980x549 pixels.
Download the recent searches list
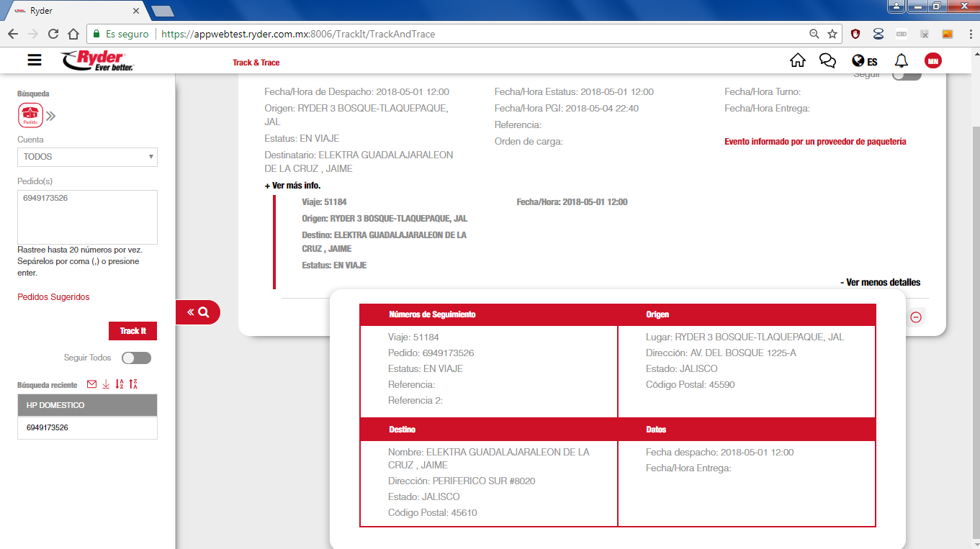coord(106,384)
